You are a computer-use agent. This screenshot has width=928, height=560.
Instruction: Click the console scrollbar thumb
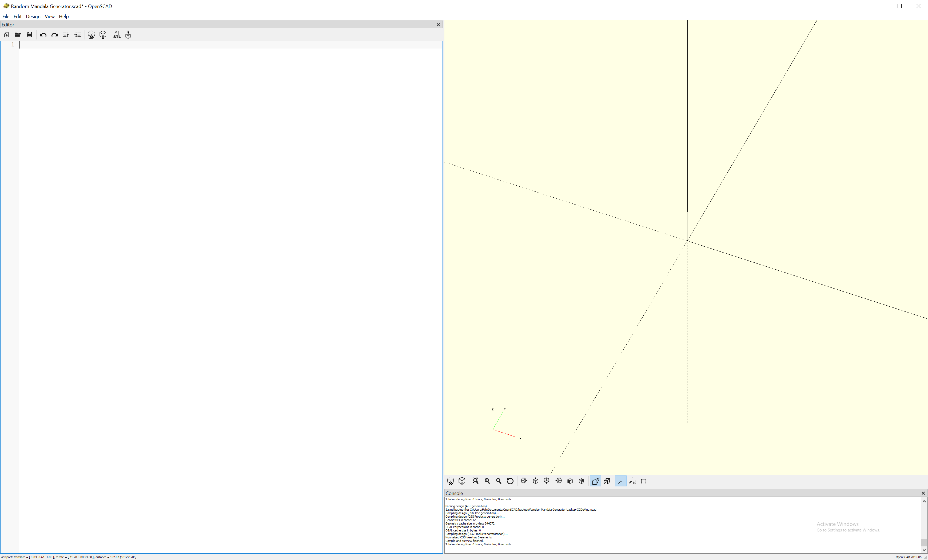click(x=924, y=543)
